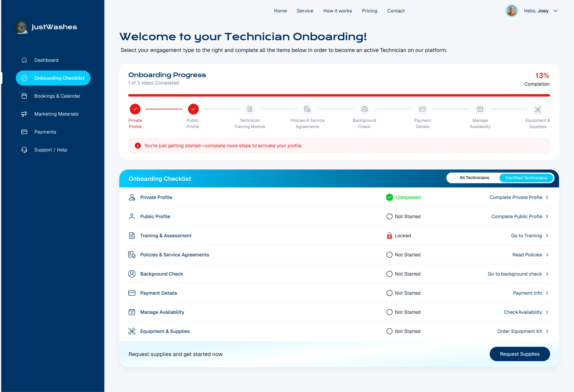This screenshot has height=392, width=574.
Task: Toggle the Not Started circle for Public Profile
Action: [x=389, y=216]
